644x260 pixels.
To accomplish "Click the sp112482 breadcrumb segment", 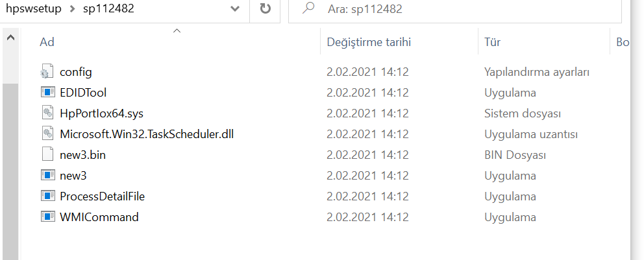I will pos(107,8).
